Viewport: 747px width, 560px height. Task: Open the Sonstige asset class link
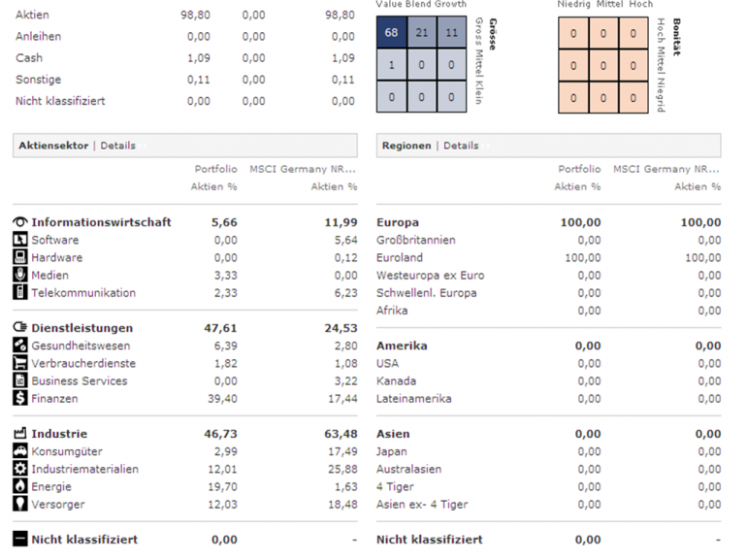click(x=38, y=80)
